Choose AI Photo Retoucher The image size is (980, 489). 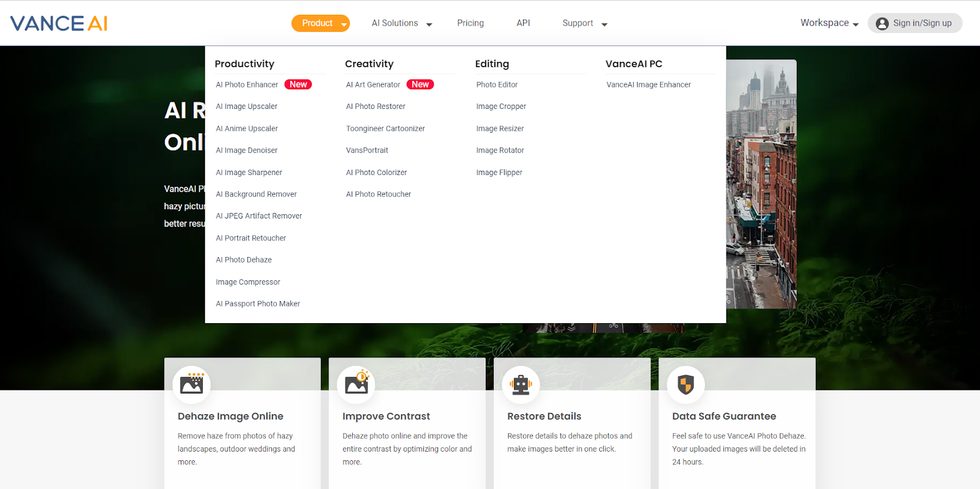[x=379, y=194]
